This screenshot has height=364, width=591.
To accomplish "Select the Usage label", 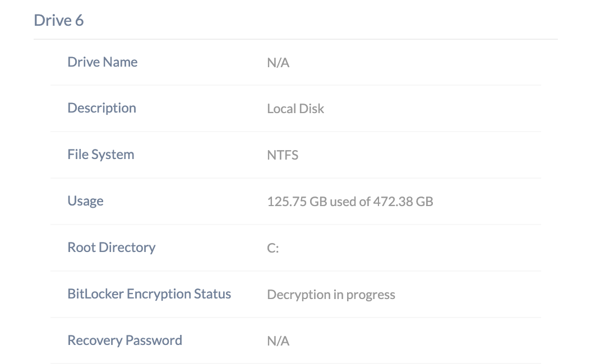I will tap(86, 201).
